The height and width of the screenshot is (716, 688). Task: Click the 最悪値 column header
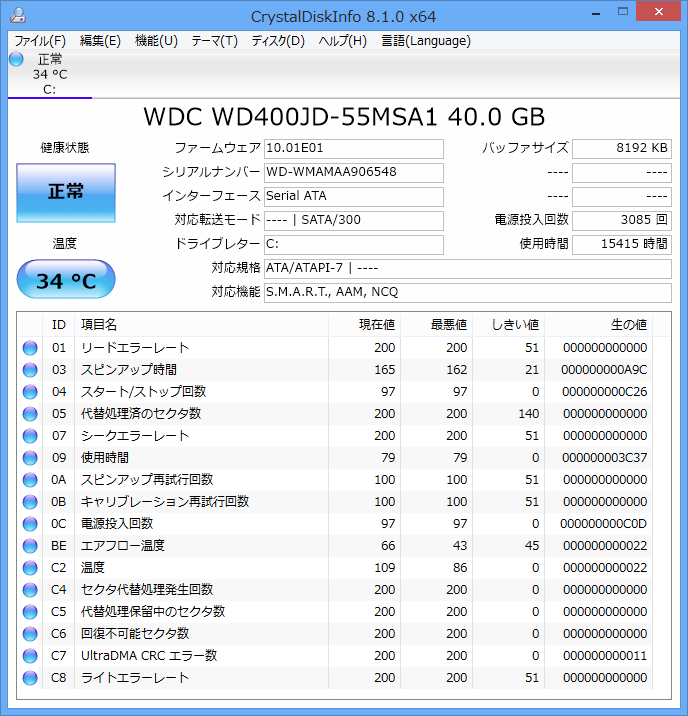pos(436,325)
